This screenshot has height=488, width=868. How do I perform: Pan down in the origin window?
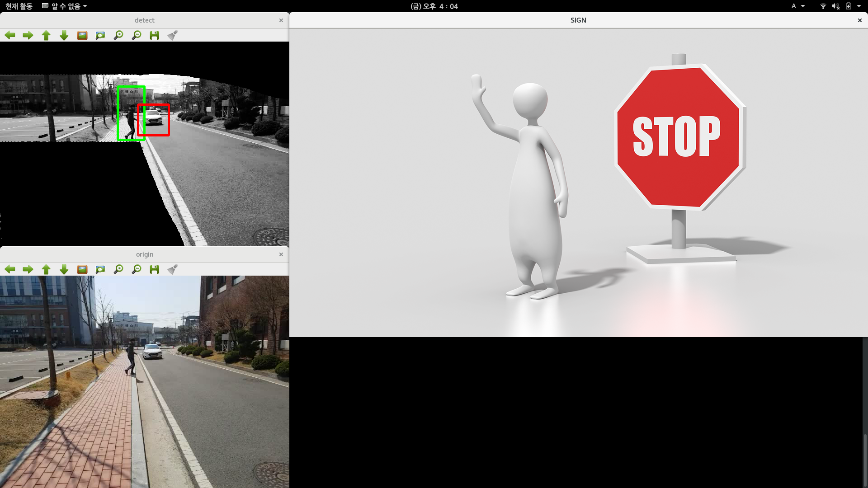[64, 269]
